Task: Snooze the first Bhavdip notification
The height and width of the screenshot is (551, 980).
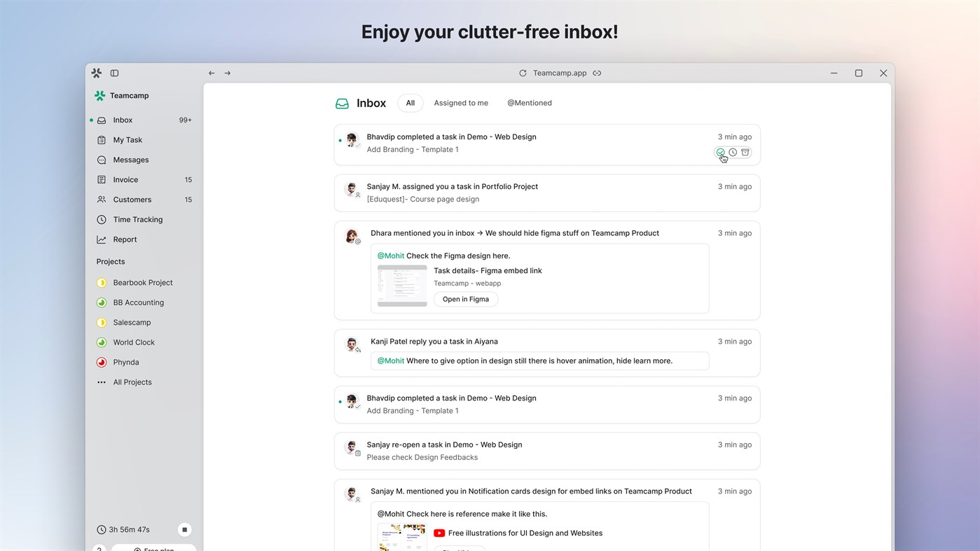Action: [x=733, y=152]
